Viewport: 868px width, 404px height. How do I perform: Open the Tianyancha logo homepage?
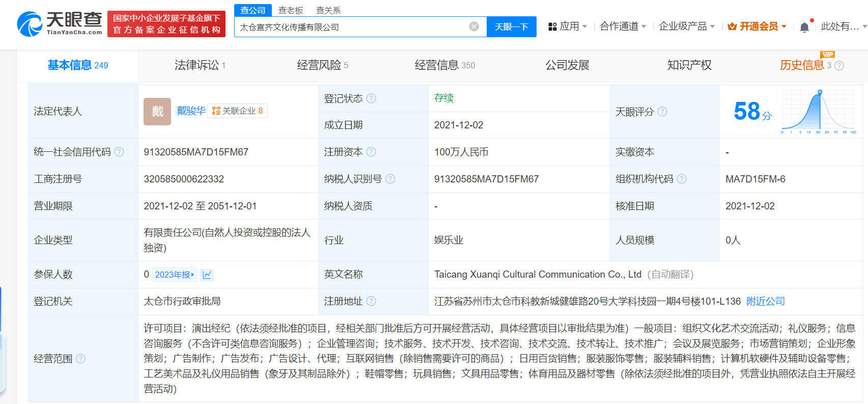point(60,24)
